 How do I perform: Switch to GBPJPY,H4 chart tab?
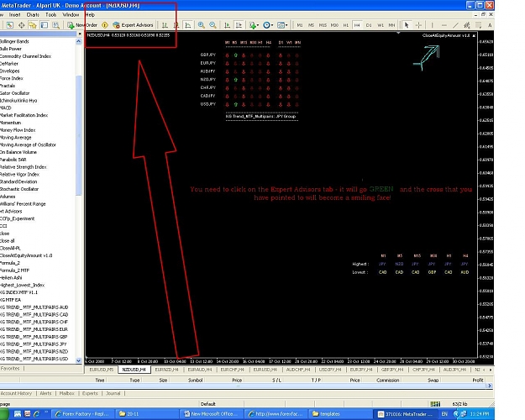[392, 369]
